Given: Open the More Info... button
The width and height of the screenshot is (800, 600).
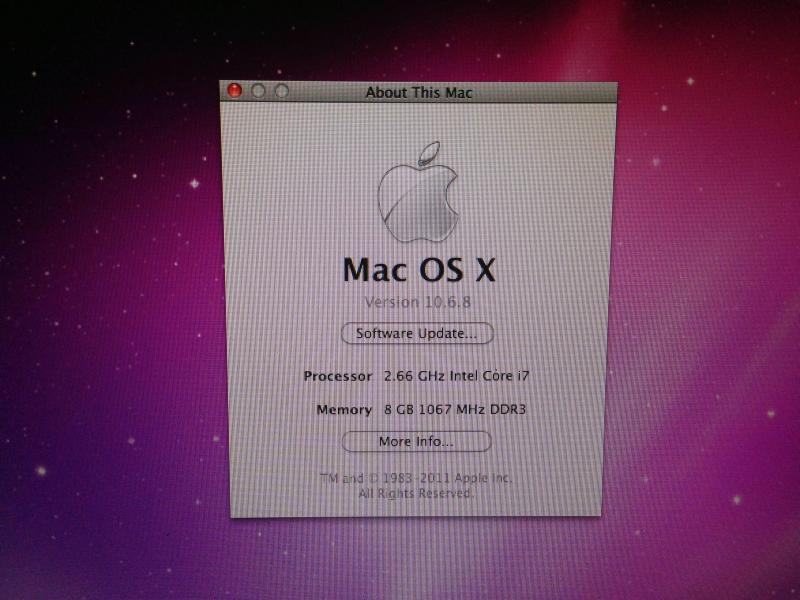Looking at the screenshot, I should [416, 441].
